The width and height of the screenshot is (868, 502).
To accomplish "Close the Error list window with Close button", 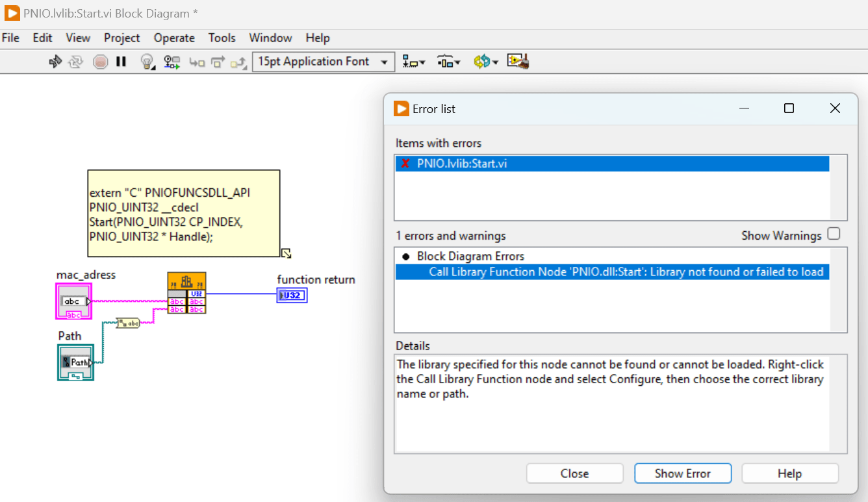I will (574, 473).
